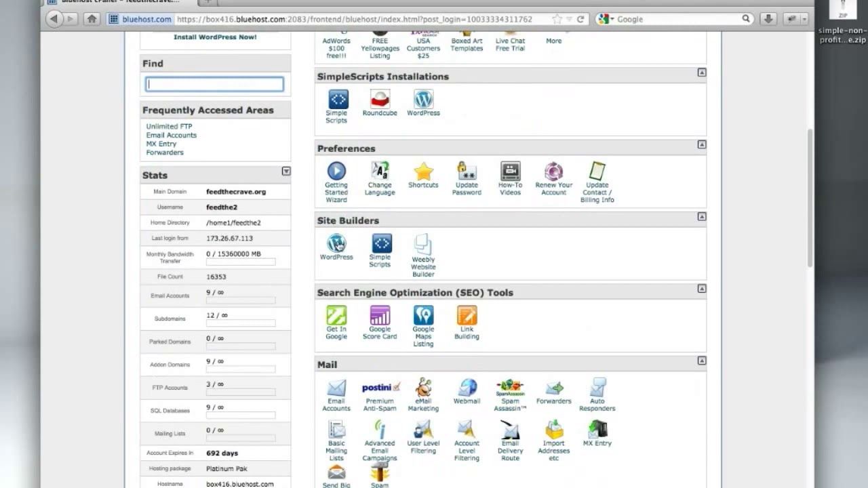The width and height of the screenshot is (868, 488).
Task: Open Change Language preference
Action: [380, 178]
